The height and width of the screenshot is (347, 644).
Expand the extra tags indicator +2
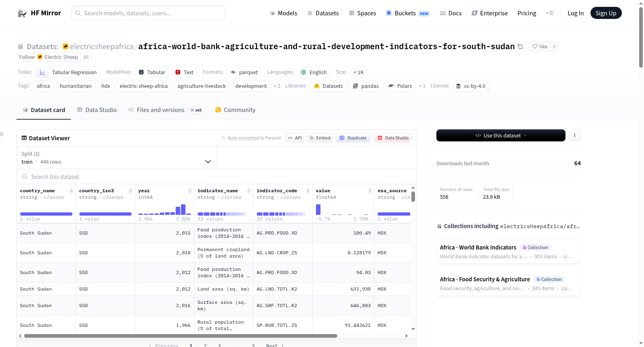click(x=277, y=86)
